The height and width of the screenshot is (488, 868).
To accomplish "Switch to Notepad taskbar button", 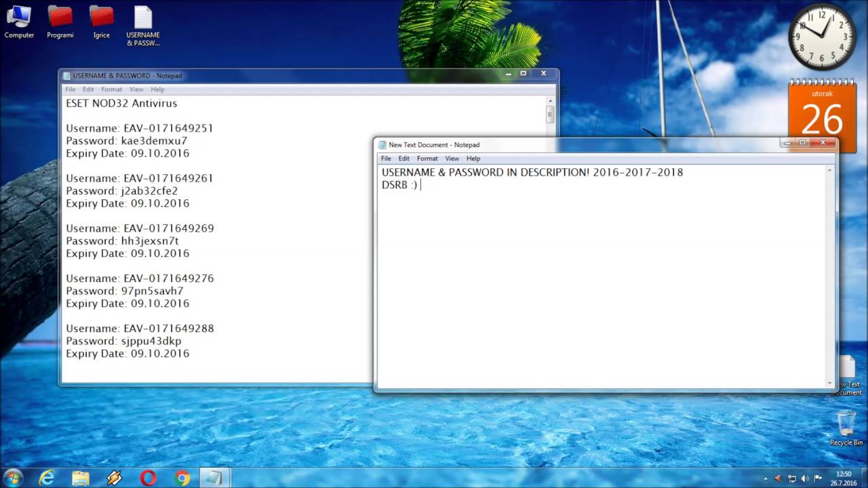I will [215, 478].
